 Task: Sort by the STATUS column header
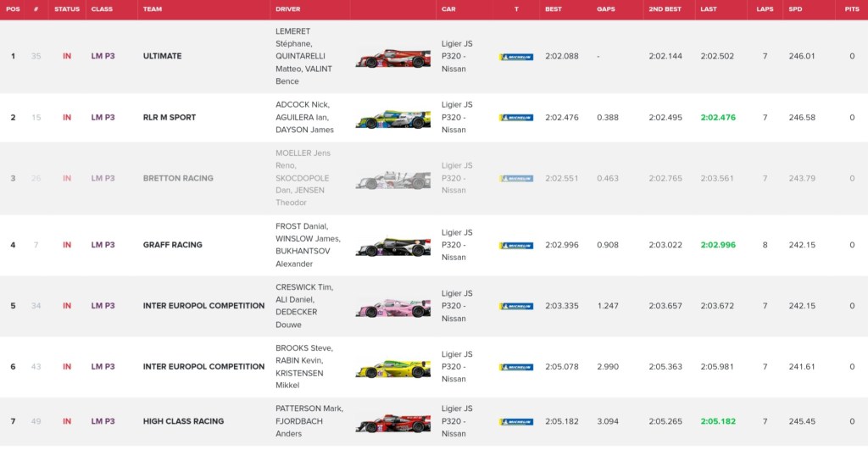click(67, 9)
